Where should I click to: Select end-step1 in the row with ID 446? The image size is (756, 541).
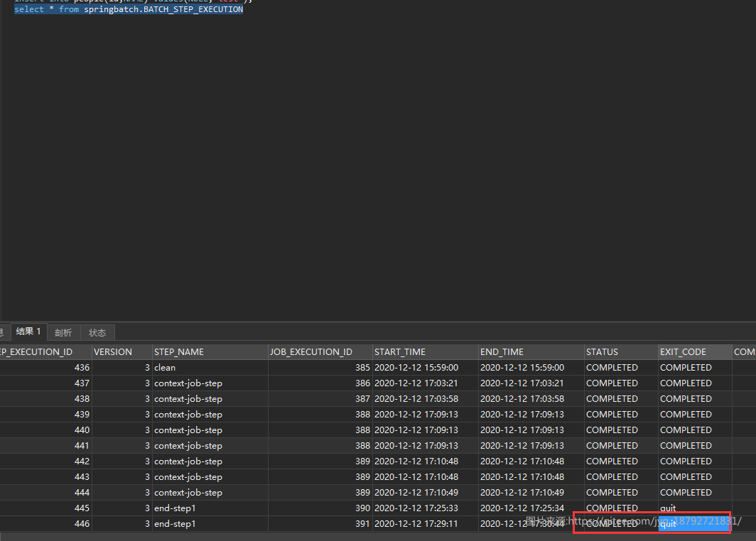point(210,524)
